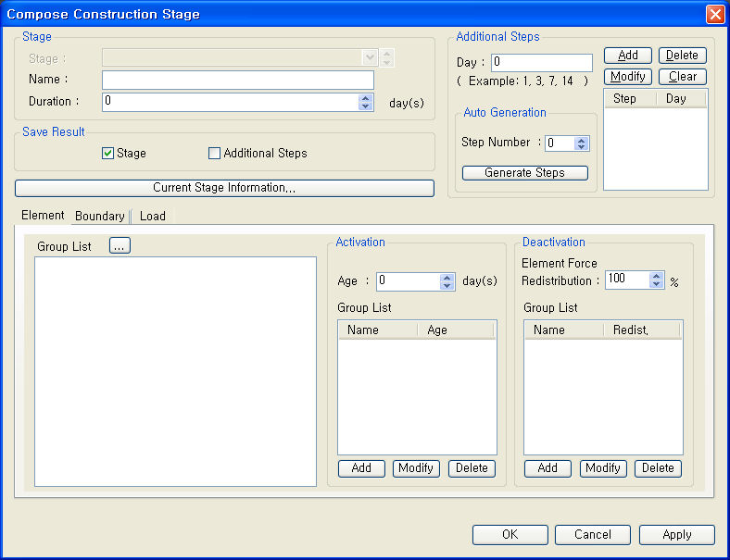Click the Day column header
Viewport: 730px width, 560px height.
coord(681,99)
